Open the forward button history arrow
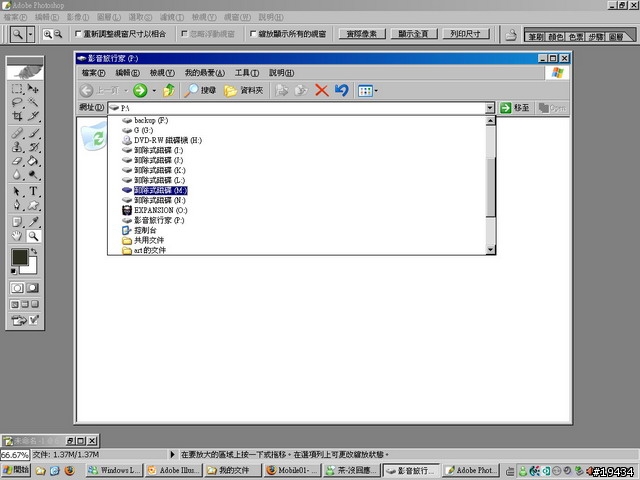640x480 pixels. [x=154, y=91]
